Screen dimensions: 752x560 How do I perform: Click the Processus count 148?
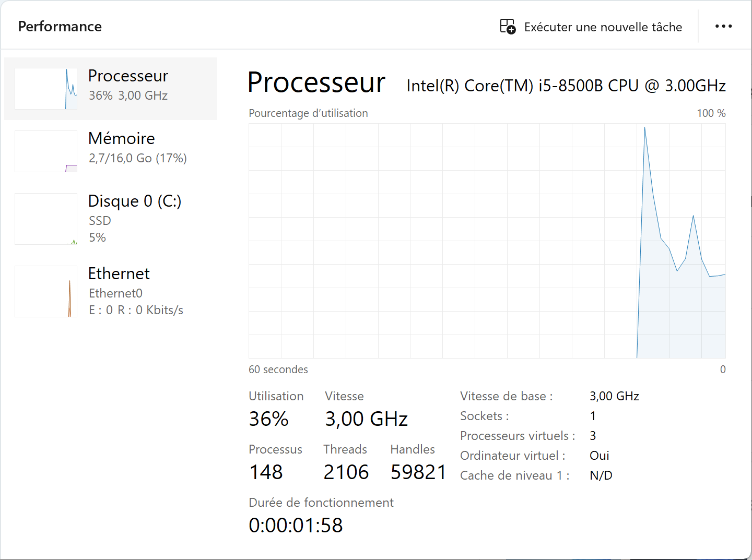click(266, 472)
